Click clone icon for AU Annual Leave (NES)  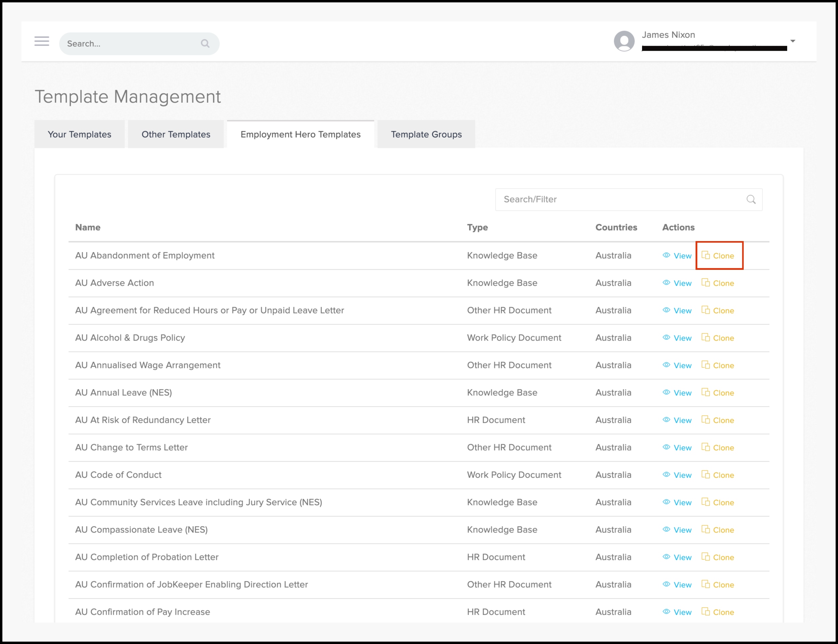[x=705, y=392]
